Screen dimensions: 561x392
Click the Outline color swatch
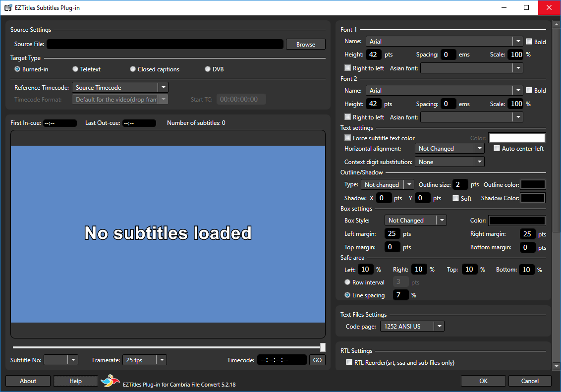pos(533,185)
